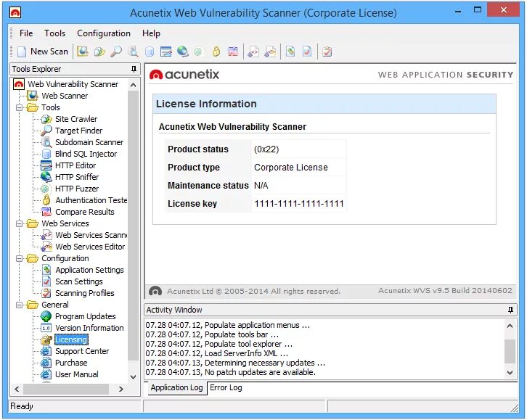Image resolution: width=527 pixels, height=420 pixels.
Task: Click the Site Crawler tree icon
Action: click(46, 119)
